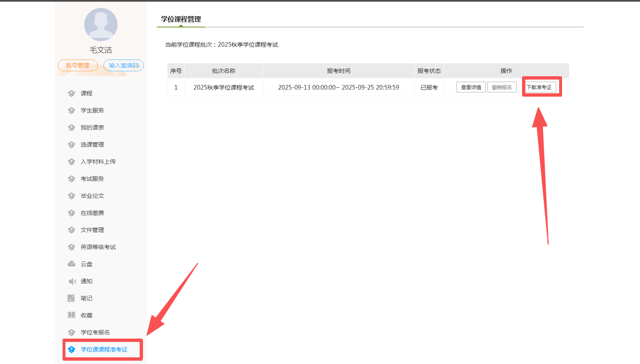Viewport: 640px width, 364px height.
Task: Click the speaker icon beside 通知
Action: pyautogui.click(x=72, y=281)
